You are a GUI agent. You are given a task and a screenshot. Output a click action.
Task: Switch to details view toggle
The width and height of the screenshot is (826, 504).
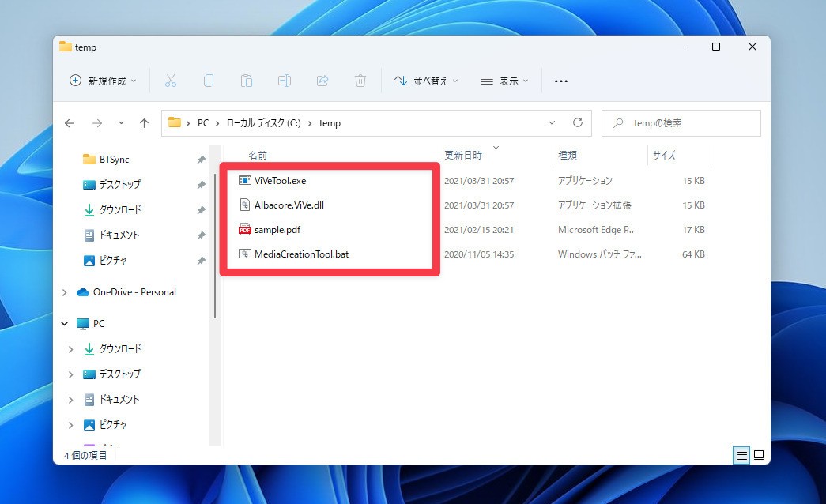[x=741, y=455]
